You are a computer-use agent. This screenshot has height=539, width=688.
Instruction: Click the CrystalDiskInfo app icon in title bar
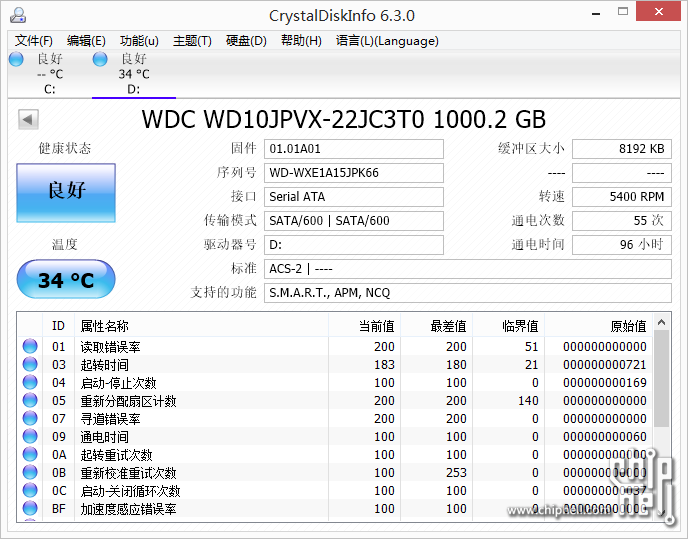18,15
